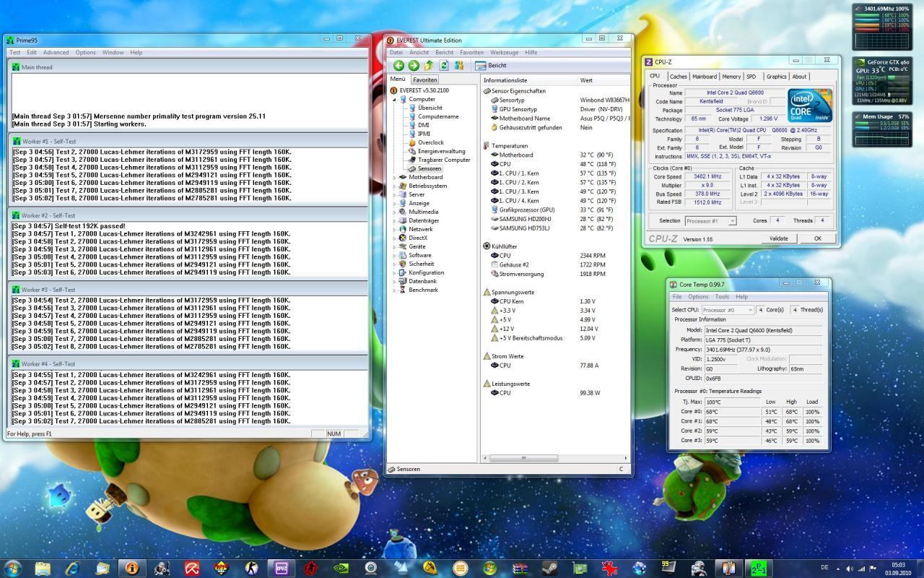This screenshot has width=924, height=578.
Task: Open the Test menu in Prime95
Action: click(x=14, y=52)
